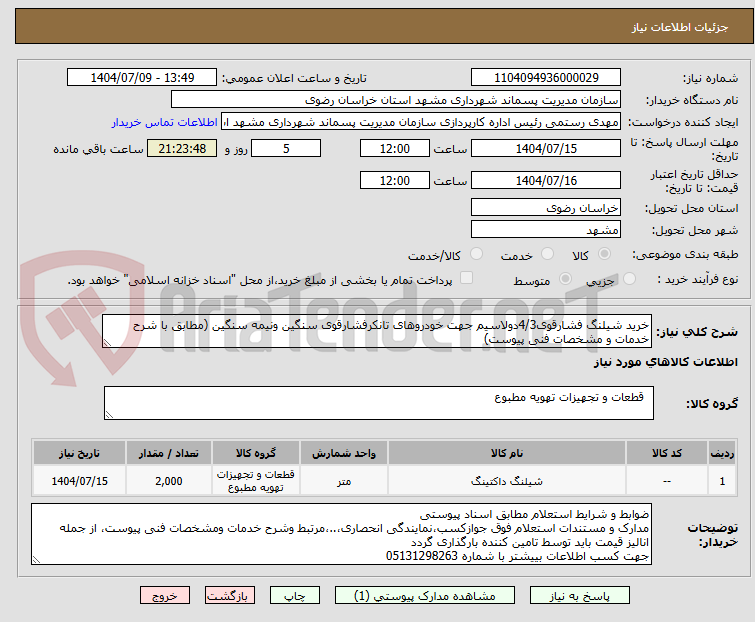This screenshot has height=622, width=755.
Task: Click the buyer organization name field
Action: click(x=396, y=100)
